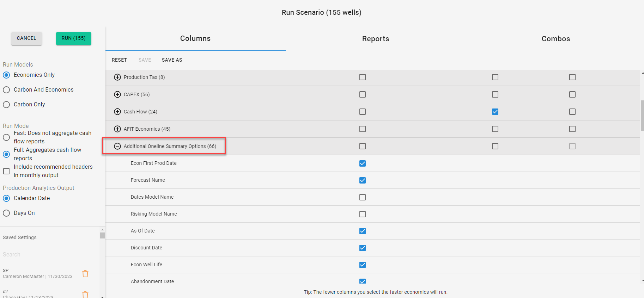
Task: Check Include recommended headers in monthly output
Action: coord(6,171)
